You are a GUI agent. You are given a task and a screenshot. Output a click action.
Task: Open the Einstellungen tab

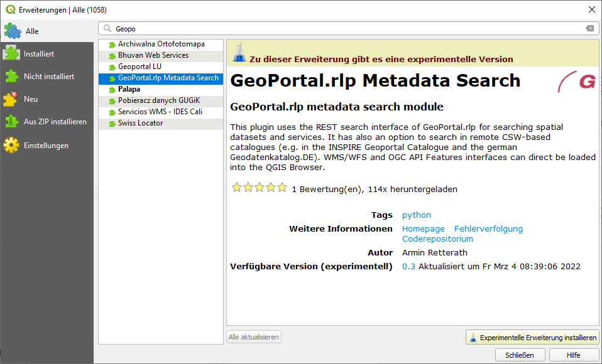47,146
